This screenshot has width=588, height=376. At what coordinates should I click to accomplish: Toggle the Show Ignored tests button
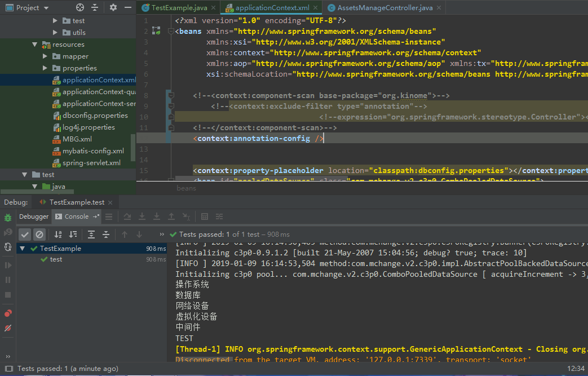point(39,235)
